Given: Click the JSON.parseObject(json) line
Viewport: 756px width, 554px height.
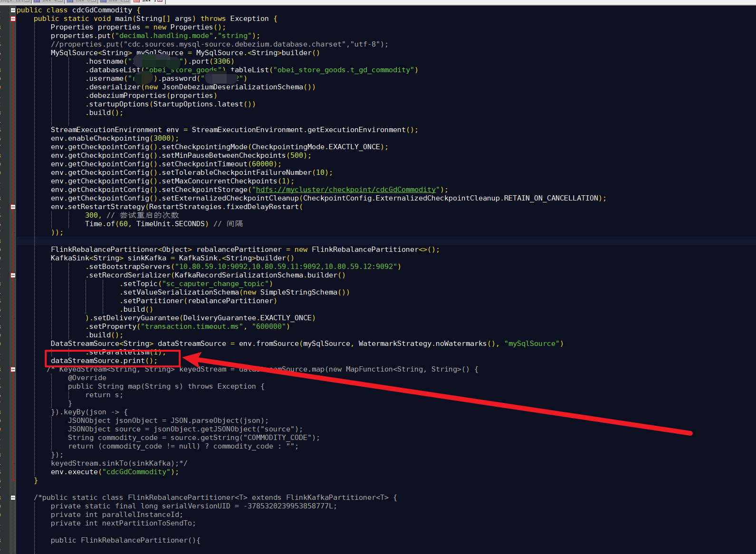Looking at the screenshot, I should pyautogui.click(x=168, y=420).
